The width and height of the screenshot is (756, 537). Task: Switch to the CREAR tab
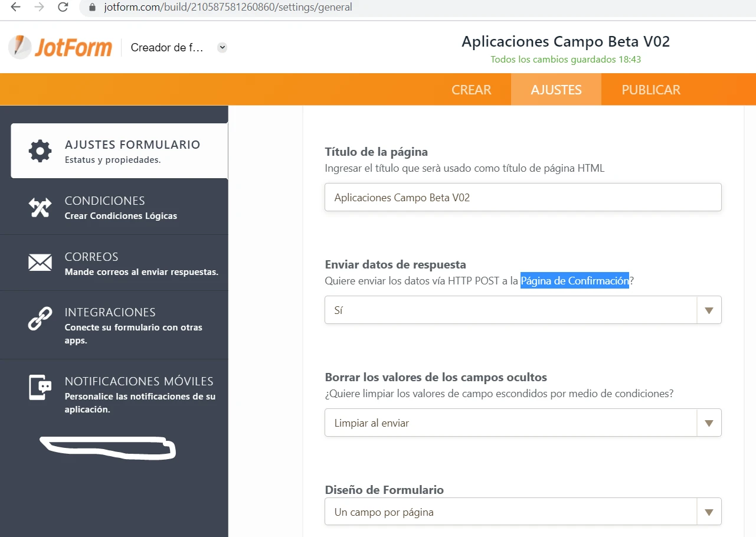(x=471, y=89)
